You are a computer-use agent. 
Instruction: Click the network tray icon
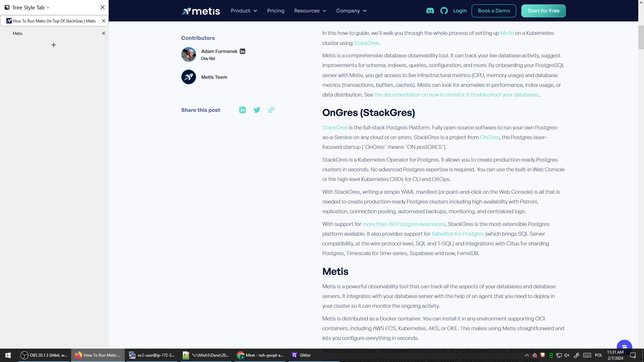coord(559,355)
